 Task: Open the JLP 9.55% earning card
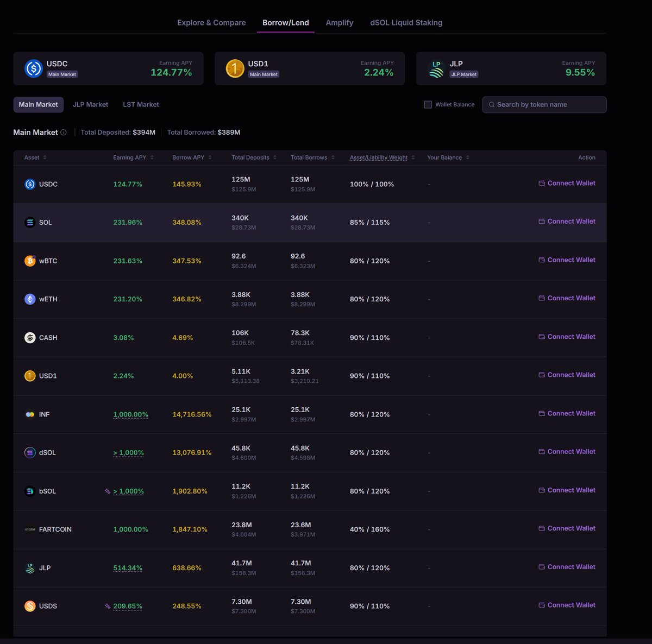click(x=511, y=68)
